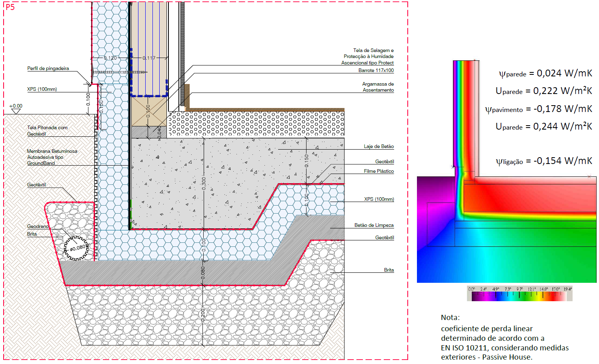Click the "Membrana Betuminosa Autoadesiva tipo GroundBand" label
The height and width of the screenshot is (364, 599).
[x=52, y=157]
